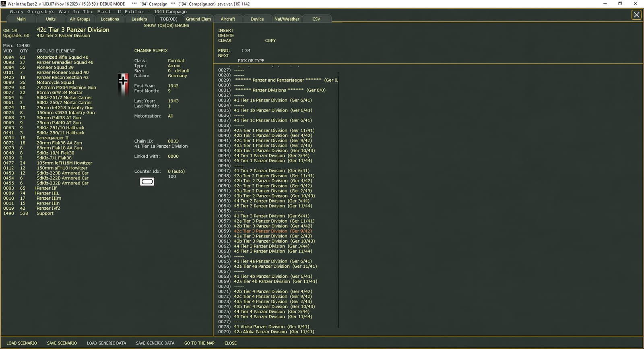This screenshot has height=349, width=644.
Task: Open the CSV tab
Action: [x=316, y=19]
